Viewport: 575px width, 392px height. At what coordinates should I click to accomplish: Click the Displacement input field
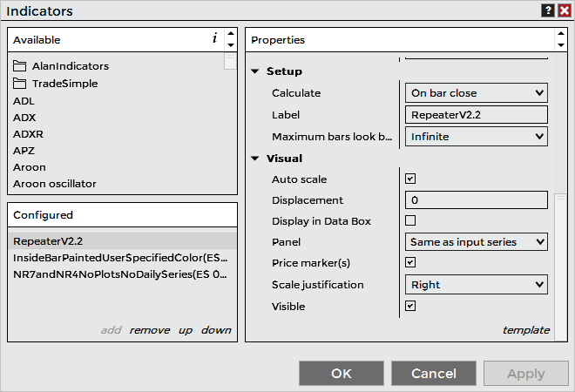coord(477,200)
